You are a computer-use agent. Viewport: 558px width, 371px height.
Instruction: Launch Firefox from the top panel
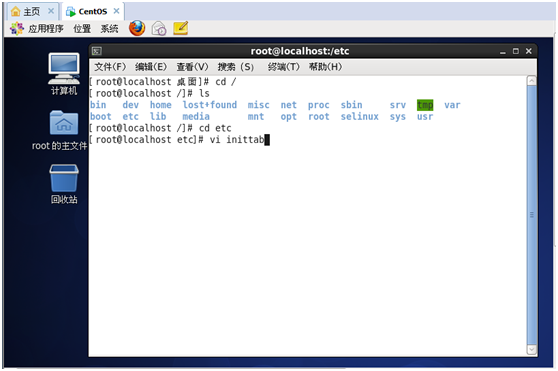click(x=137, y=28)
